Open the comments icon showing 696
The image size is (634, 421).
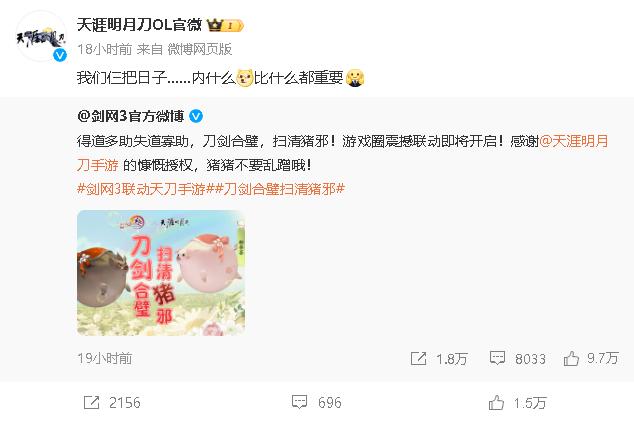pos(299,402)
